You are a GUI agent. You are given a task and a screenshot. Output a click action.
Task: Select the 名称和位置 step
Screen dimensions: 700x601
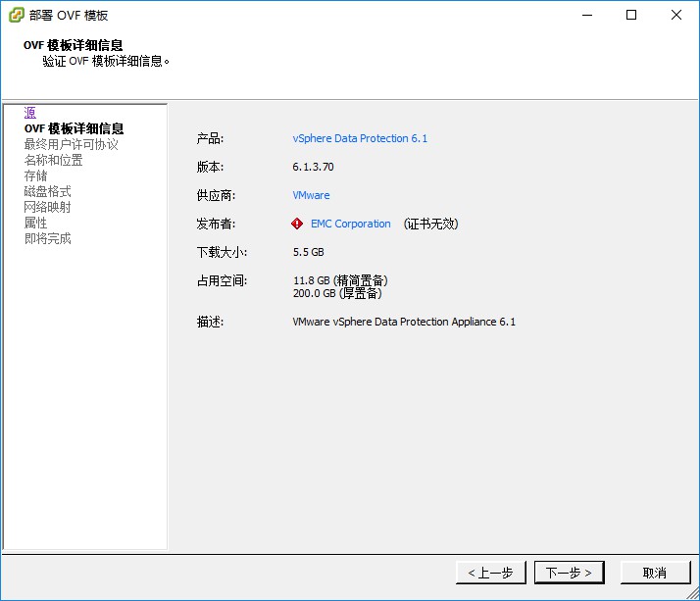coord(53,160)
